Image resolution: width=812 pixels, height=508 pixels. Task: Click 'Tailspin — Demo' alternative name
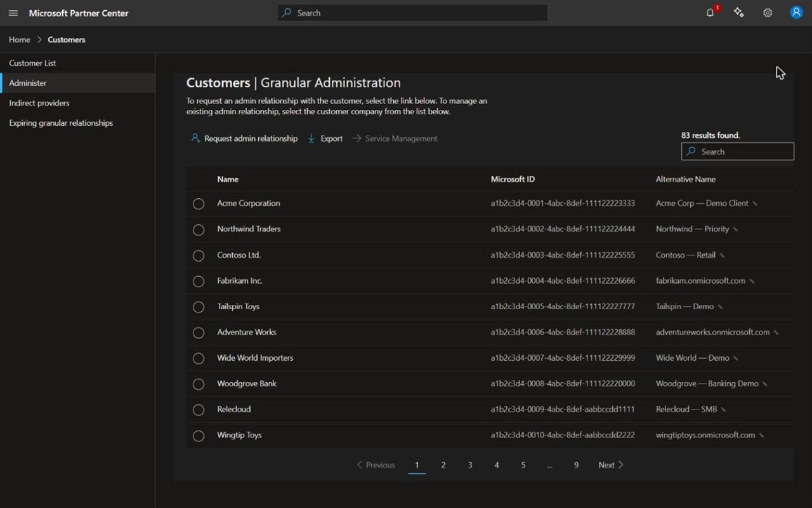coord(685,306)
